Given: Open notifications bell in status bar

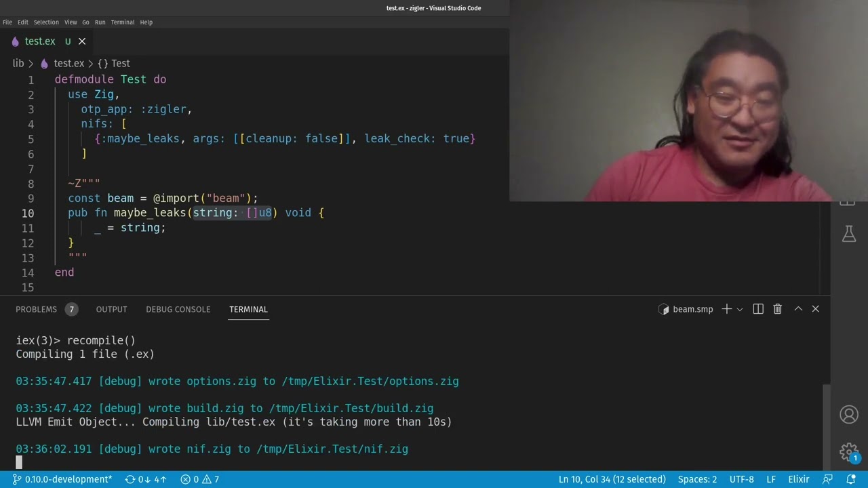Looking at the screenshot, I should coord(851,479).
